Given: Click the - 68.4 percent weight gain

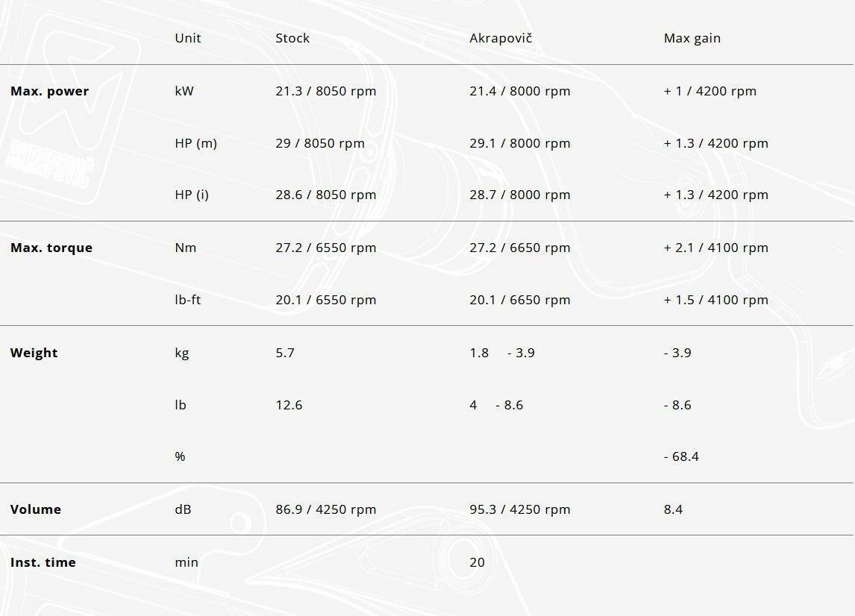Looking at the screenshot, I should click(x=681, y=456).
